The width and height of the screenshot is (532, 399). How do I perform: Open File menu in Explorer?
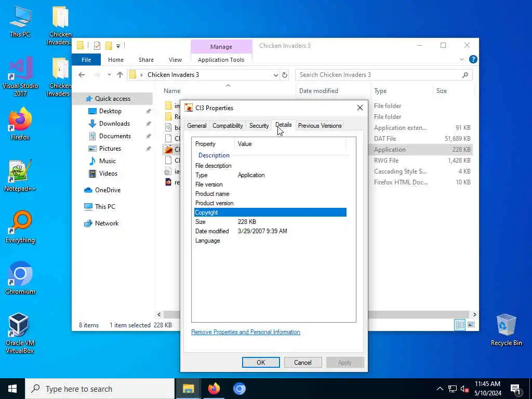[x=86, y=60]
